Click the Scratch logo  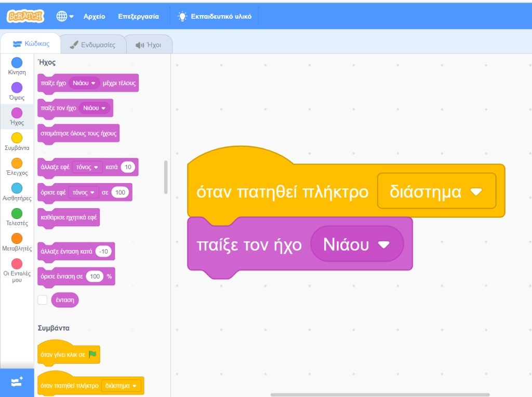(25, 16)
